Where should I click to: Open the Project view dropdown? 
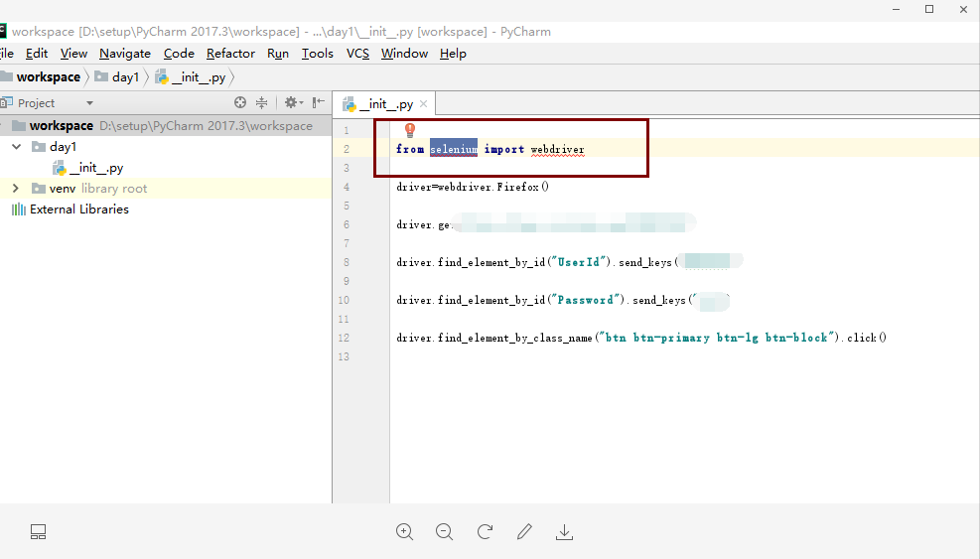pos(89,103)
